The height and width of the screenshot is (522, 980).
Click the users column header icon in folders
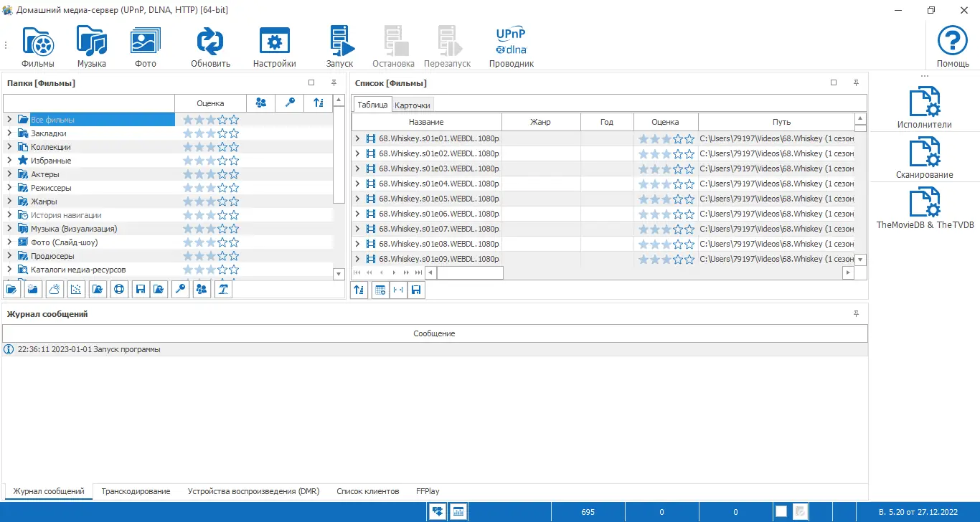[261, 103]
